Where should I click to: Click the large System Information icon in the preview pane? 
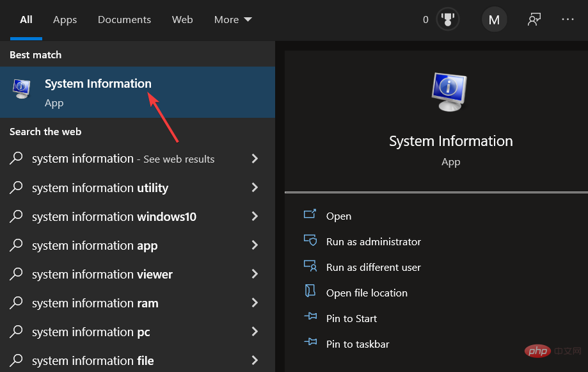(449, 92)
